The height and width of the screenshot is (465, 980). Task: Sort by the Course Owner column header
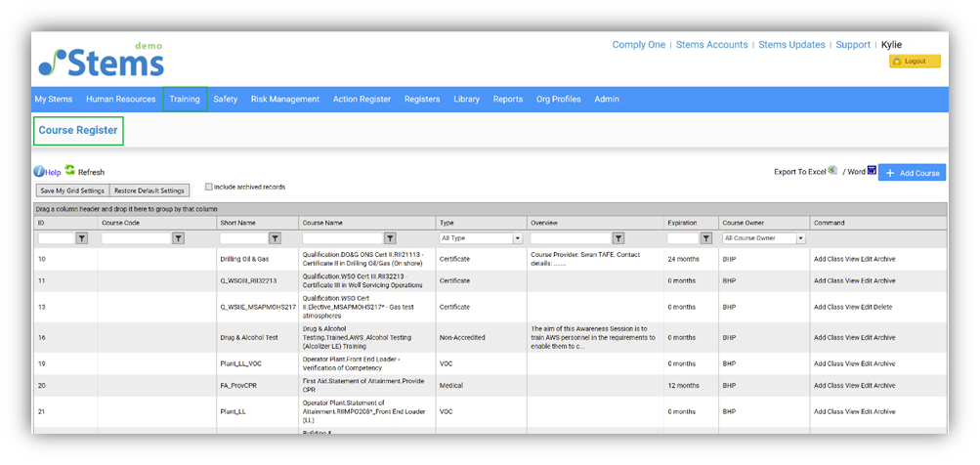point(744,223)
